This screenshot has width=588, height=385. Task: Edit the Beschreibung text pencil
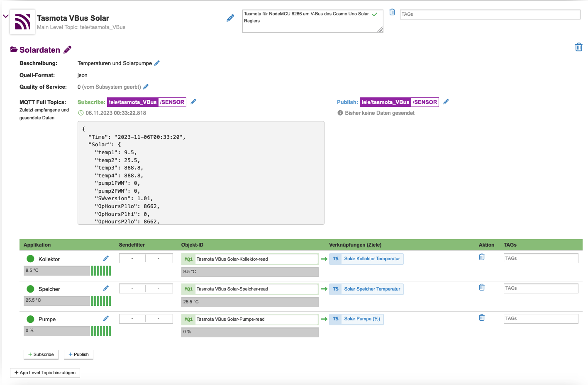157,63
